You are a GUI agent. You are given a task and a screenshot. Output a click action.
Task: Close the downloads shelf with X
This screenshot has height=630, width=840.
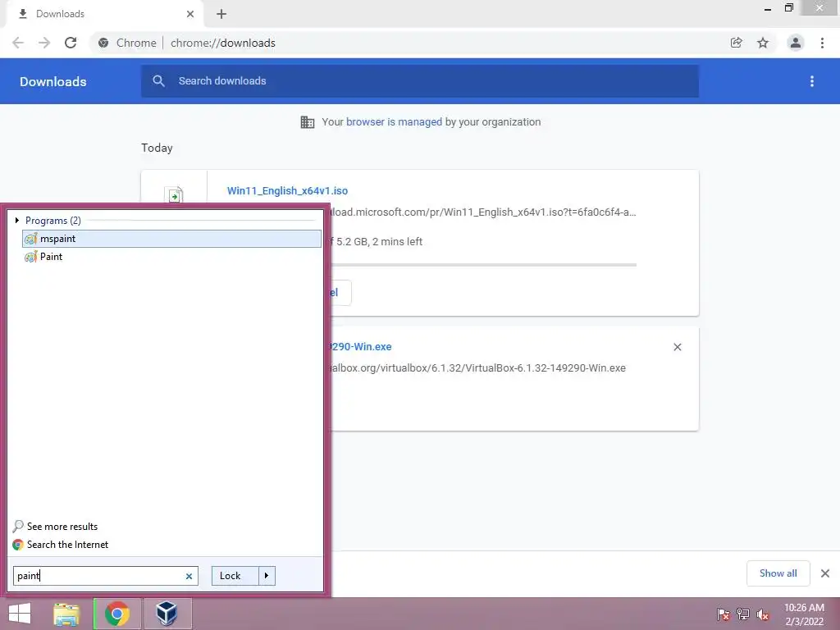coord(825,573)
